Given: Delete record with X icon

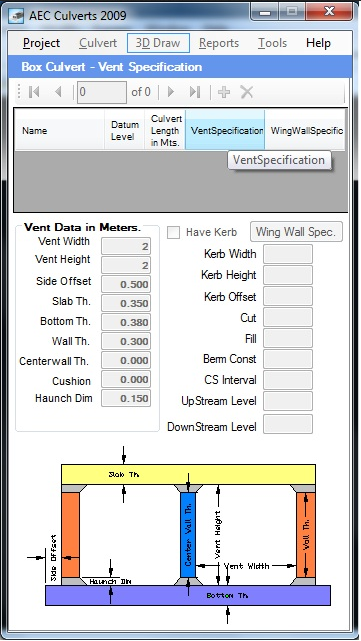Looking at the screenshot, I should 247,92.
